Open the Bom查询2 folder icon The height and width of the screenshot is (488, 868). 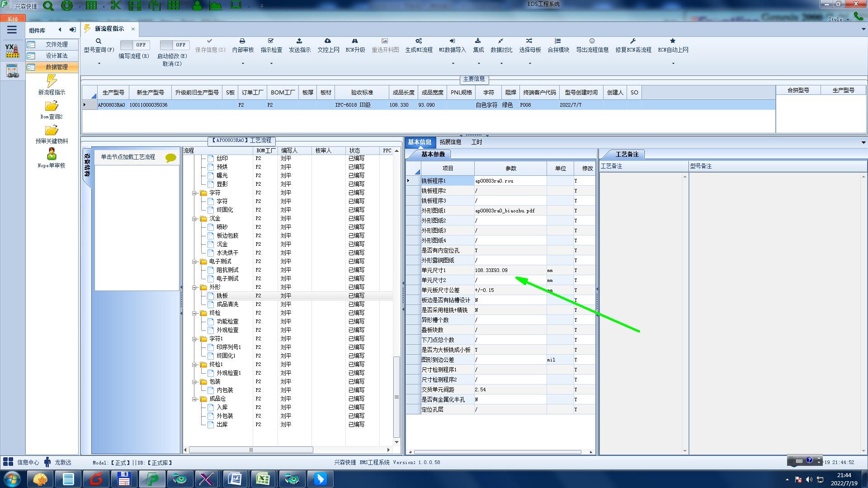click(52, 106)
